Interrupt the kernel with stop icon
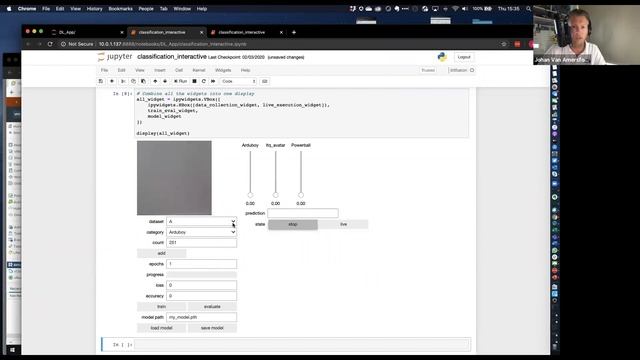This screenshot has width=640, height=360. click(x=194, y=81)
